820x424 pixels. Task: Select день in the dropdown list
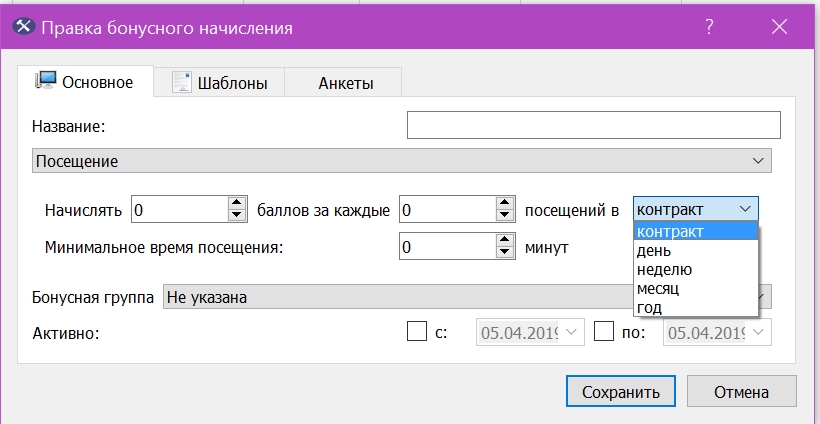[x=696, y=250]
